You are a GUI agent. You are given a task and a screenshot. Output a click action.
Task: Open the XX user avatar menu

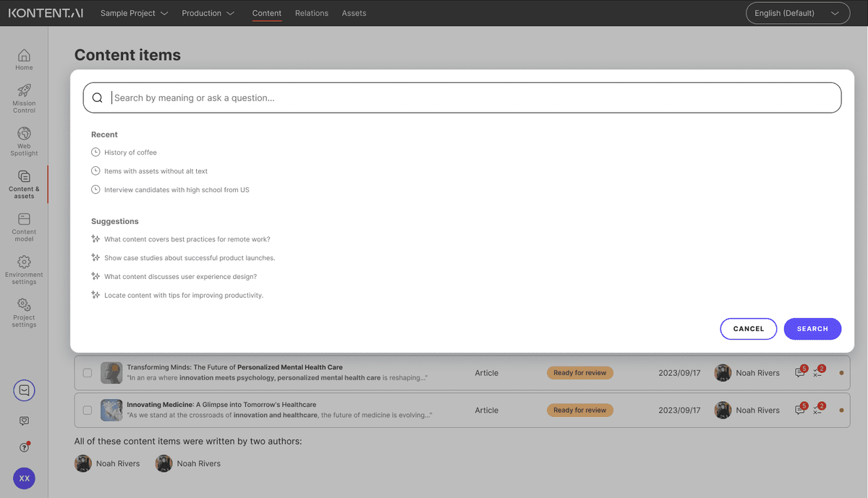click(24, 478)
